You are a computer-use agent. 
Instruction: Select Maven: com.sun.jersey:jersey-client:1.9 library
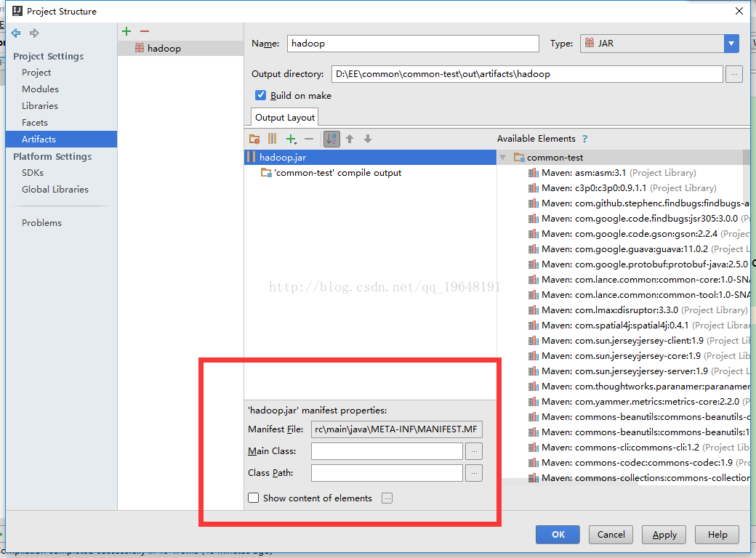point(638,341)
